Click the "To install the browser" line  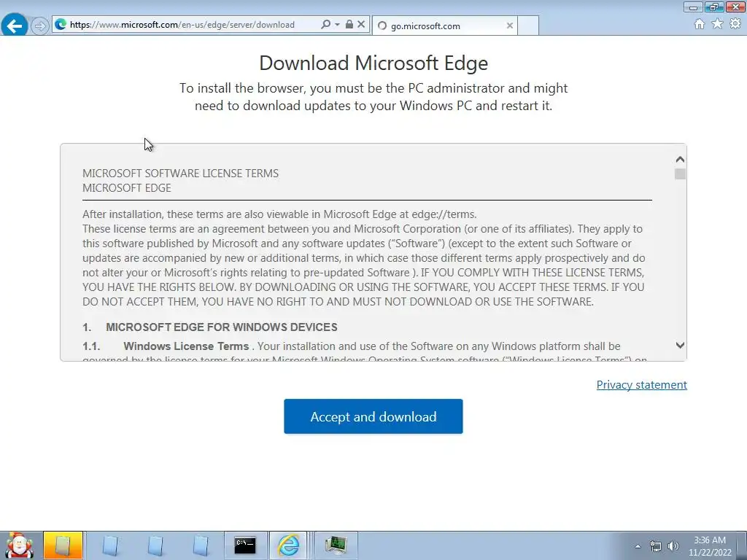tap(373, 88)
